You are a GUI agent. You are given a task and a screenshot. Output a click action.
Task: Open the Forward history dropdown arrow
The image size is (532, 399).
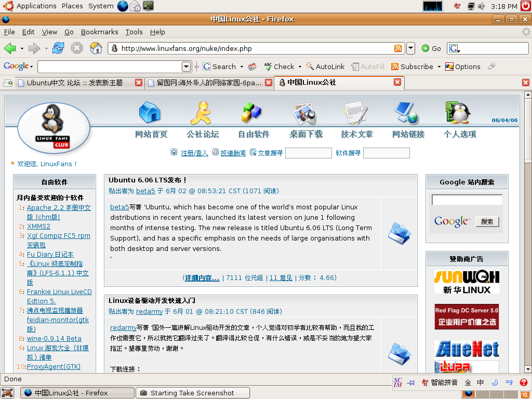click(46, 48)
